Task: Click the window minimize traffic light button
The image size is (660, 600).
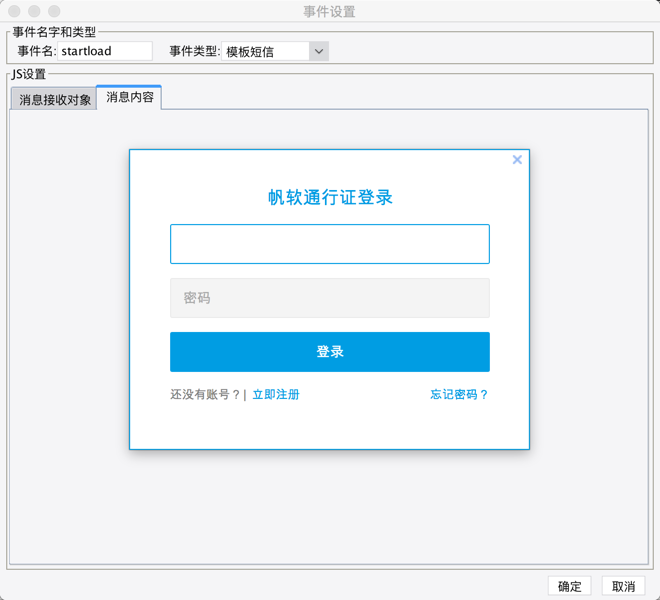Action: pyautogui.click(x=34, y=11)
